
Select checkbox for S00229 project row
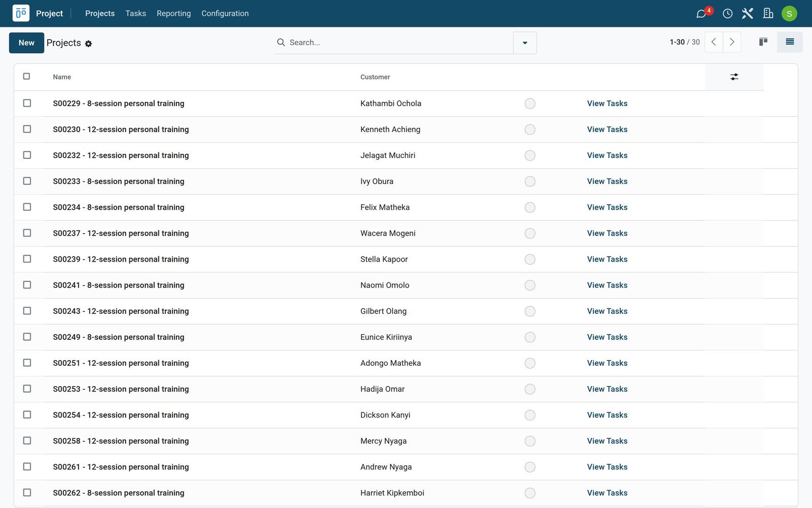point(27,103)
